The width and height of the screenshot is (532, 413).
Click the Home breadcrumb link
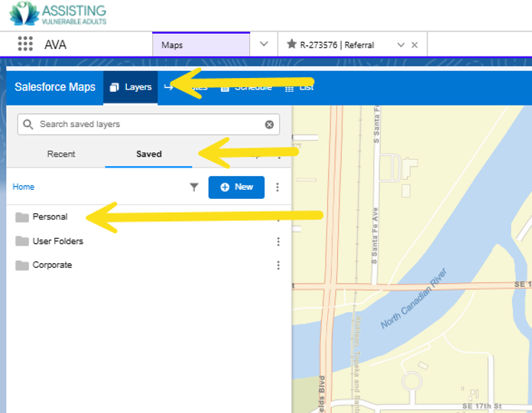point(24,187)
